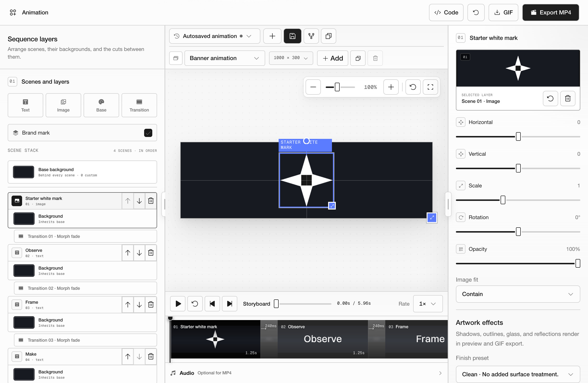Image resolution: width=588 pixels, height=383 pixels.
Task: Move the Frame scene down
Action: click(x=139, y=305)
